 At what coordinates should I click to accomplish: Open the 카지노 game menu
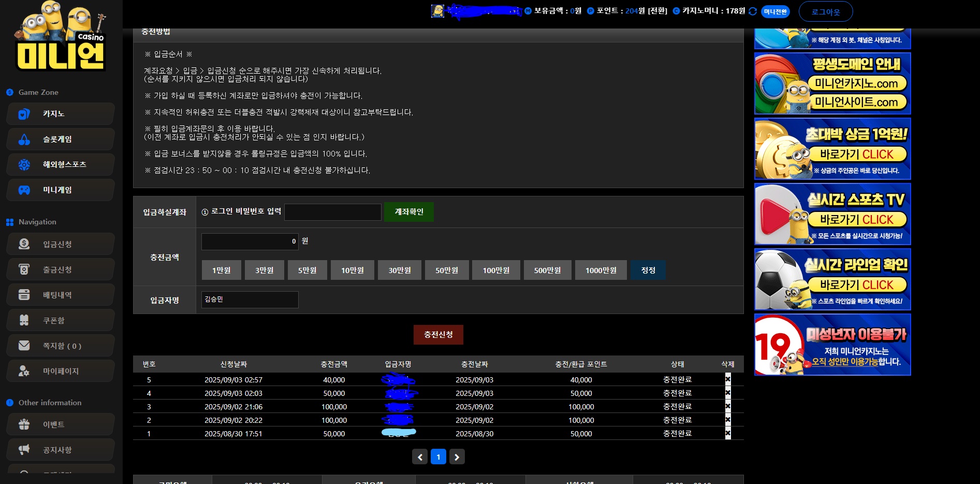tap(61, 114)
